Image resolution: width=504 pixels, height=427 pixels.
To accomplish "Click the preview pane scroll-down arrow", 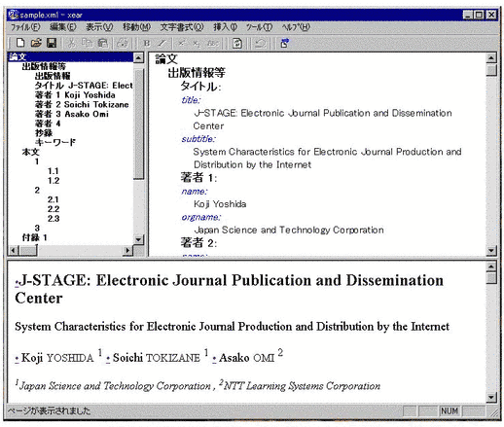I will pyautogui.click(x=491, y=397).
